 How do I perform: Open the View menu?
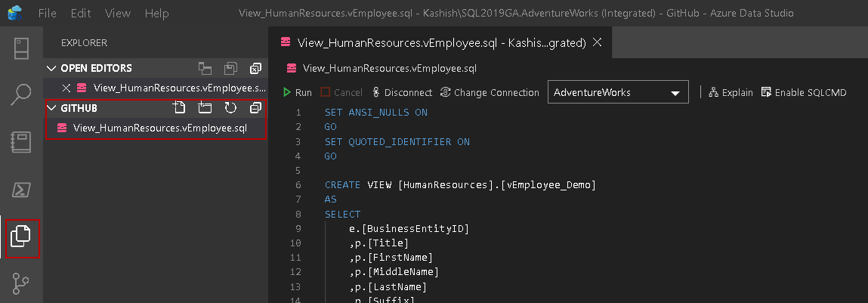[118, 14]
